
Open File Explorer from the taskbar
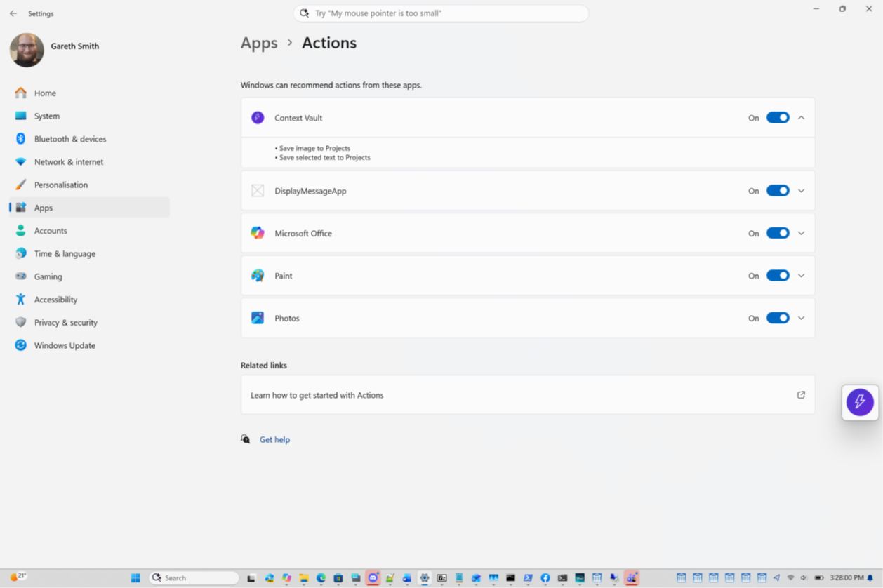coord(304,577)
